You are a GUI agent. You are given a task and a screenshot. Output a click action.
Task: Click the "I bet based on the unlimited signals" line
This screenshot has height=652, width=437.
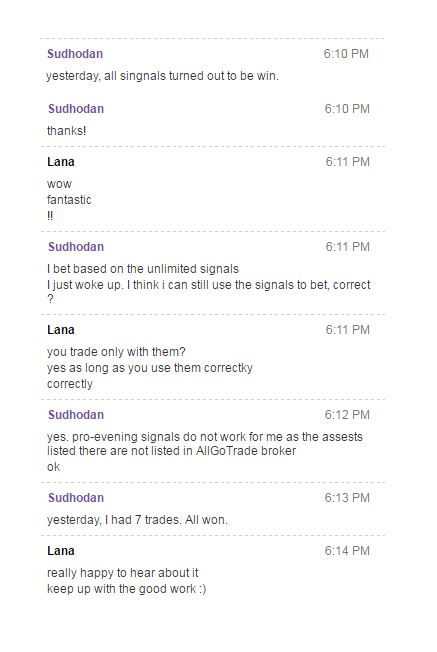pos(143,269)
